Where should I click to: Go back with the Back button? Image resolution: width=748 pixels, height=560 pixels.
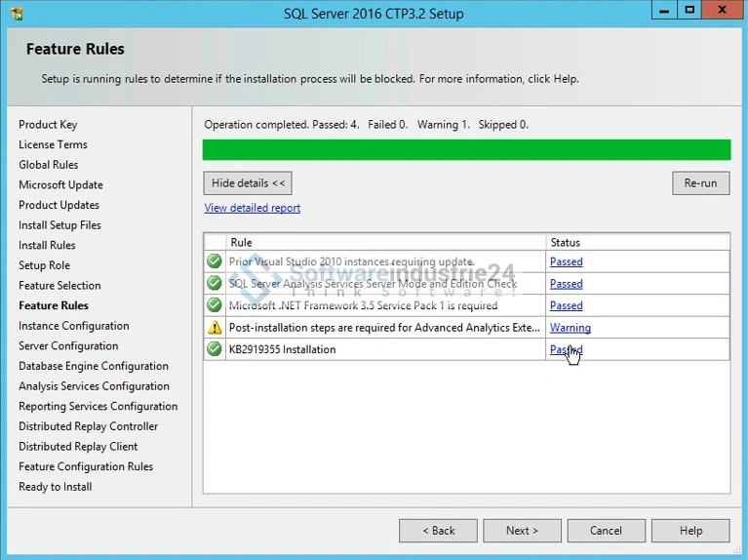(x=438, y=531)
